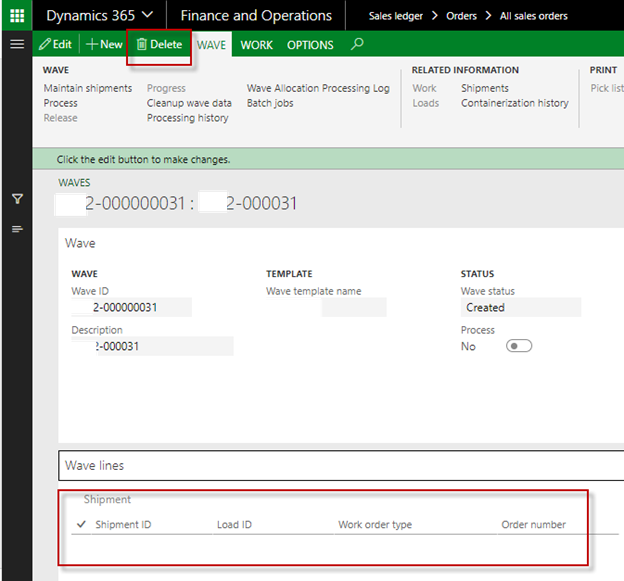Viewport: 624px width, 581px height.
Task: Open the All sales orders breadcrumb
Action: [534, 16]
